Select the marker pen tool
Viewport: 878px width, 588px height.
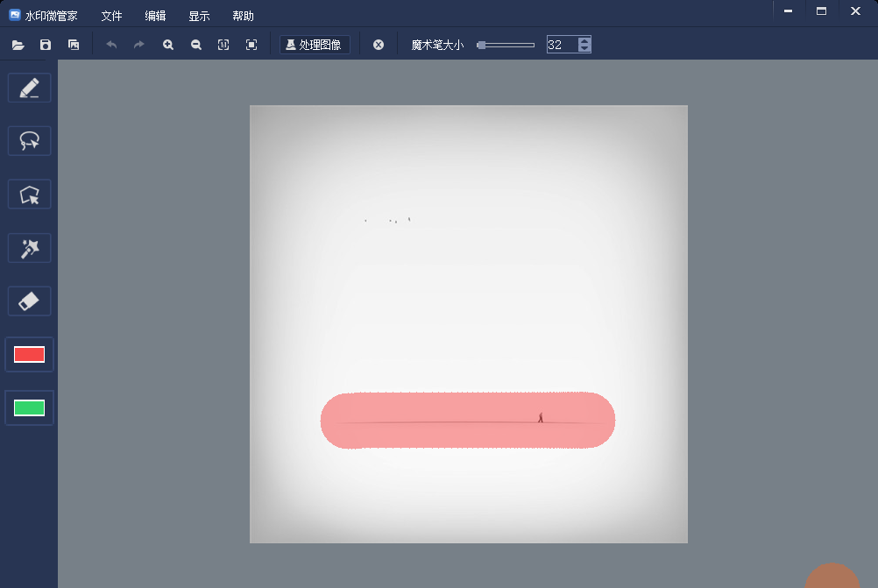29,88
